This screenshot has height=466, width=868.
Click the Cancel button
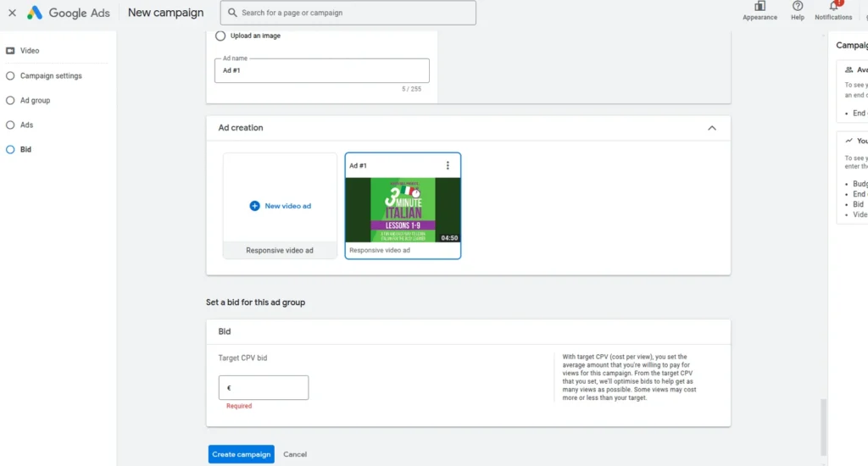point(295,454)
